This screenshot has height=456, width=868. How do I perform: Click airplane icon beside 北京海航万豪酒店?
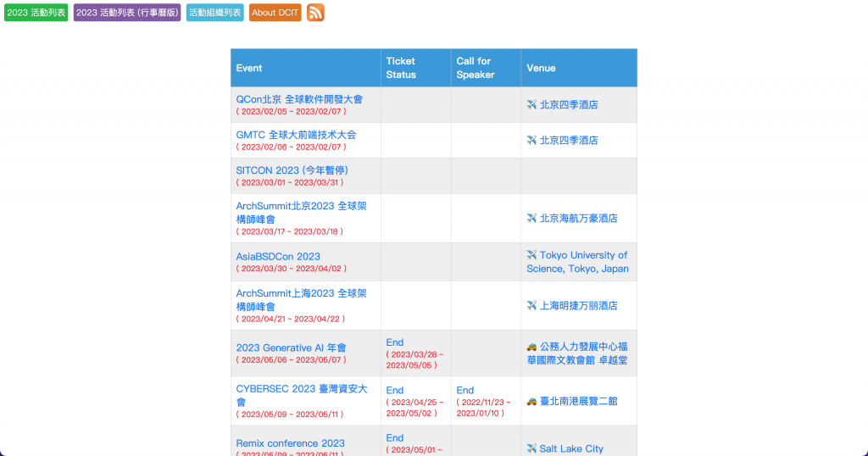coord(531,218)
